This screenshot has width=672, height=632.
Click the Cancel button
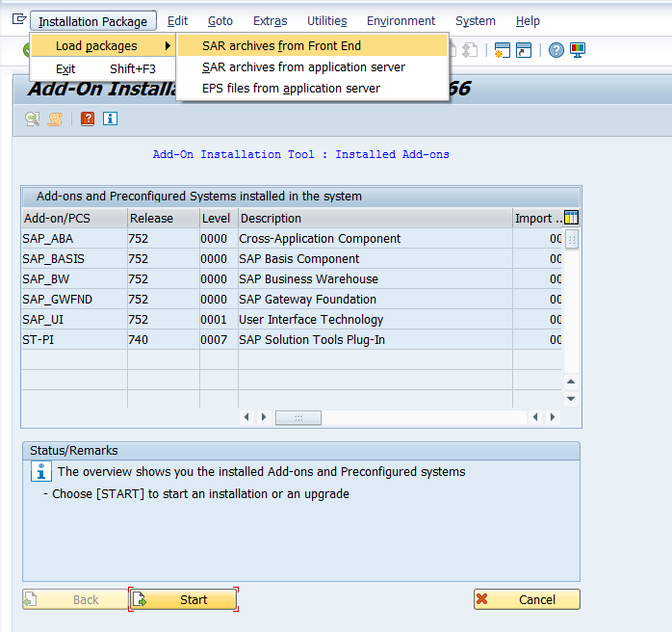(527, 599)
